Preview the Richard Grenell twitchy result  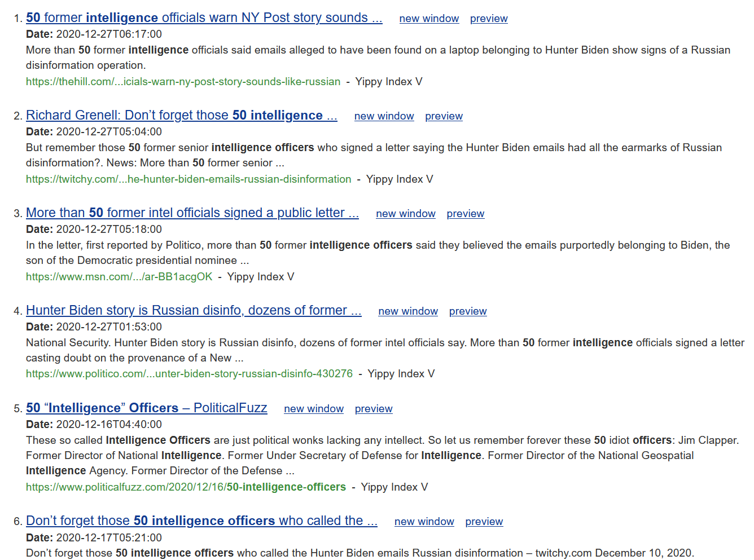click(x=444, y=116)
